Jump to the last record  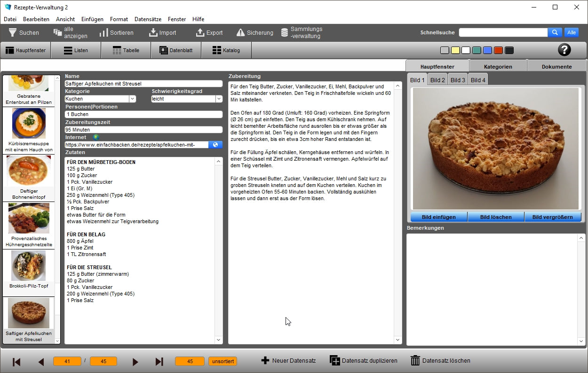[x=159, y=362]
